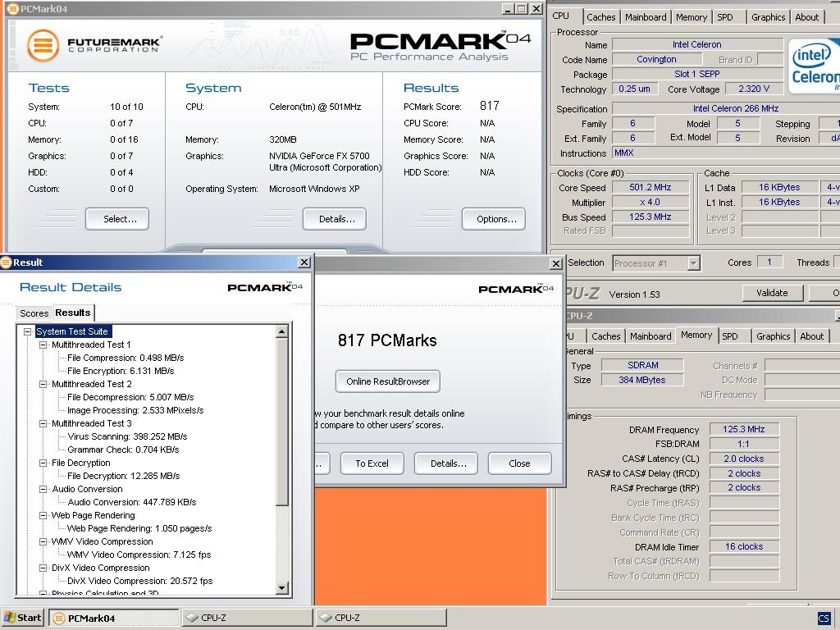This screenshot has width=840, height=630.
Task: Select Audio Conversion: 447.789 KB/s row
Action: (132, 502)
